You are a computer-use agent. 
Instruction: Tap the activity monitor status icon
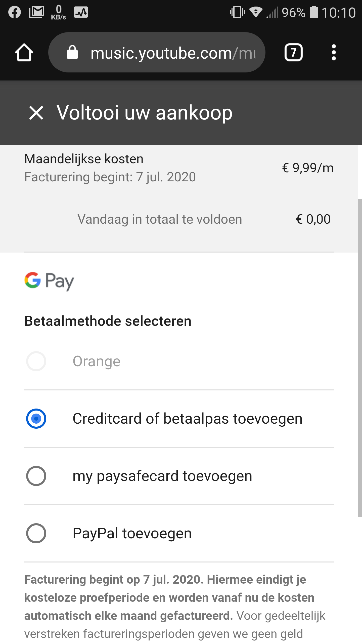(81, 12)
